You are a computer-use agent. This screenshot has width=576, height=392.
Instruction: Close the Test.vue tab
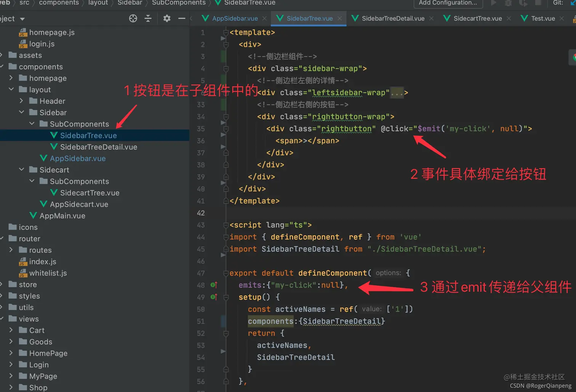(x=562, y=18)
